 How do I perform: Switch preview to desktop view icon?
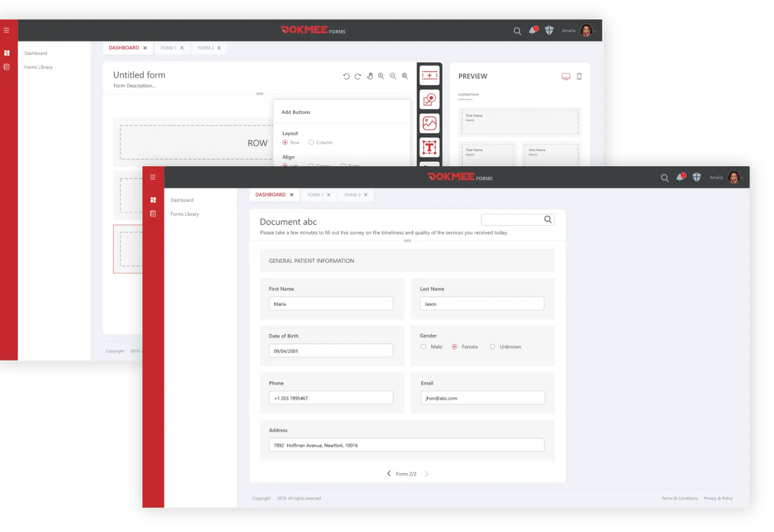566,76
